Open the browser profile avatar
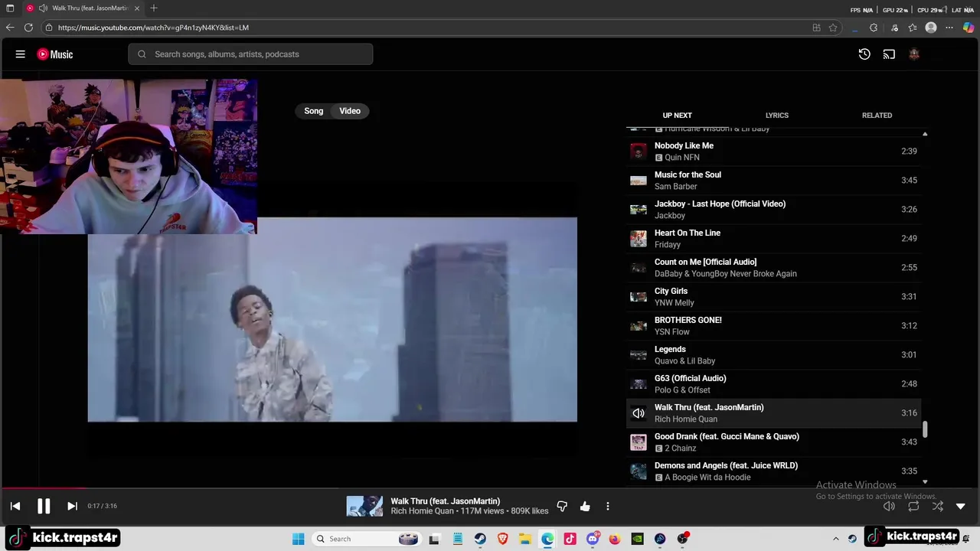 931,28
